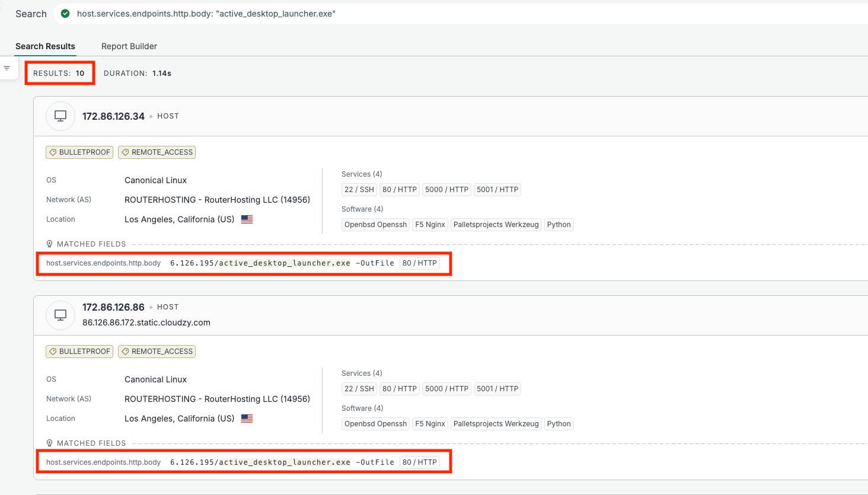Select Openbsd Openssh software on 172.86.126.86
Image resolution: width=868 pixels, height=495 pixels.
pyautogui.click(x=376, y=424)
